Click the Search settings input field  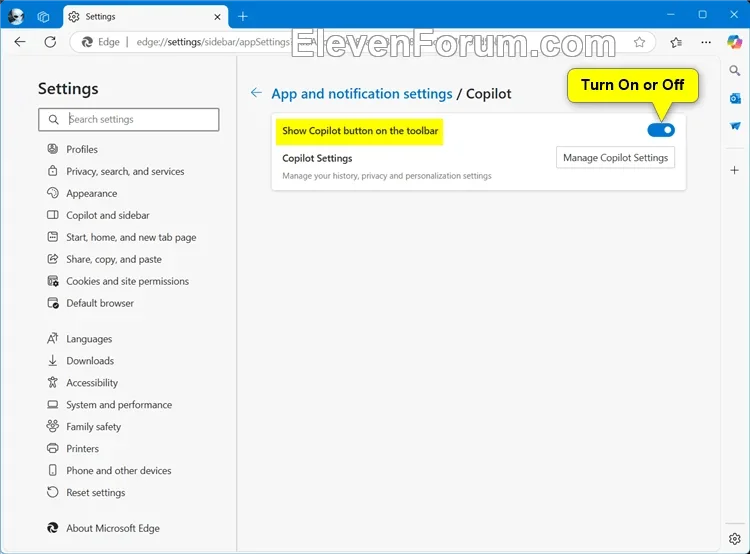(x=129, y=120)
